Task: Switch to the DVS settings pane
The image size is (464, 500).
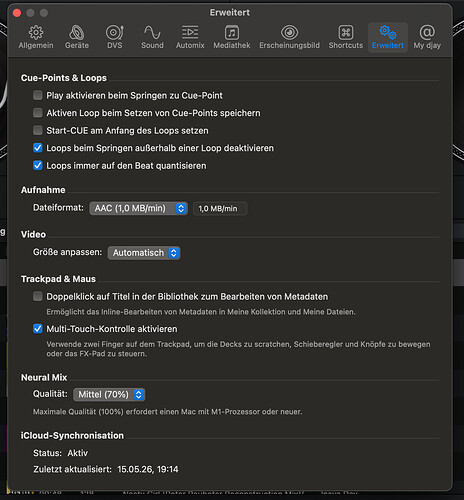Action: (x=114, y=37)
